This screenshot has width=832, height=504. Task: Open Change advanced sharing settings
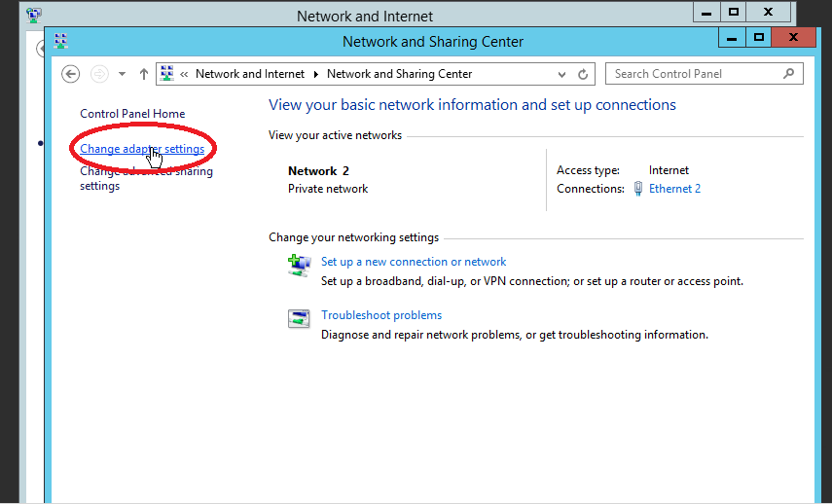coord(146,178)
